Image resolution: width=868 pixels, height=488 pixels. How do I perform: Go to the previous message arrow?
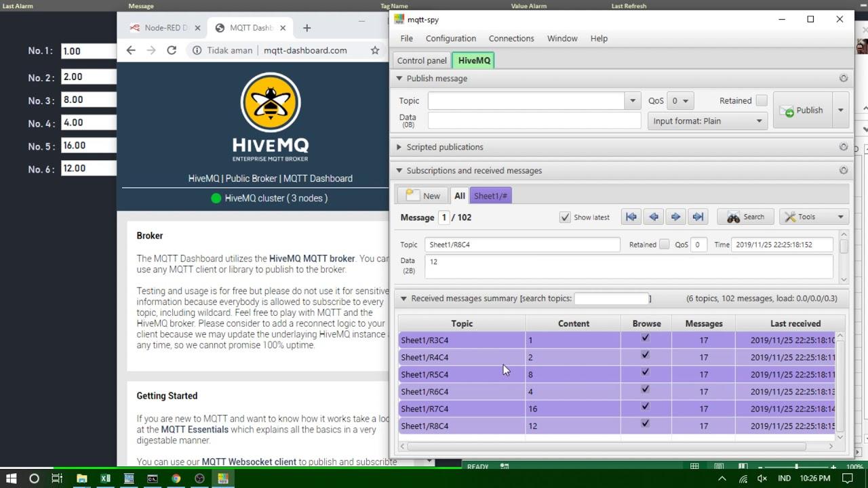coord(653,216)
